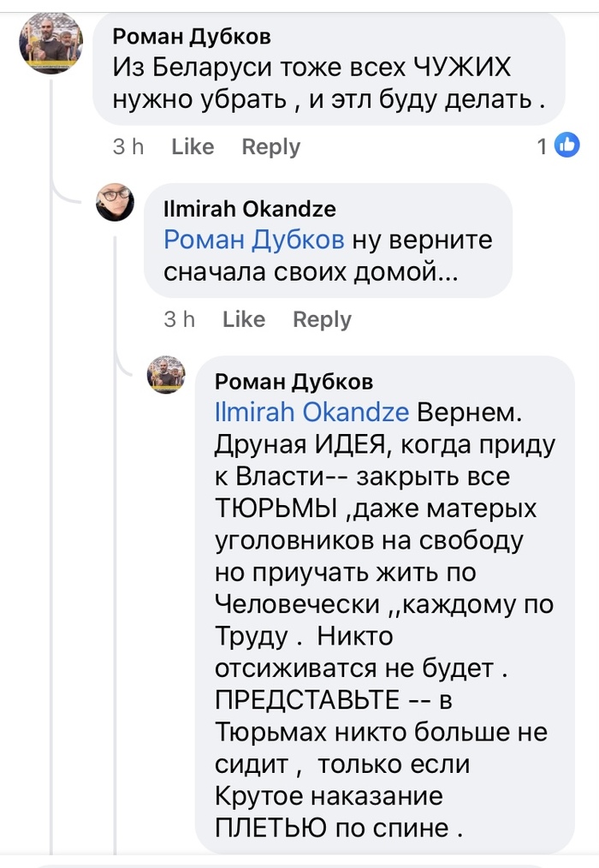Like the top comment about Беларуси
The height and width of the screenshot is (868, 599).
click(x=193, y=147)
